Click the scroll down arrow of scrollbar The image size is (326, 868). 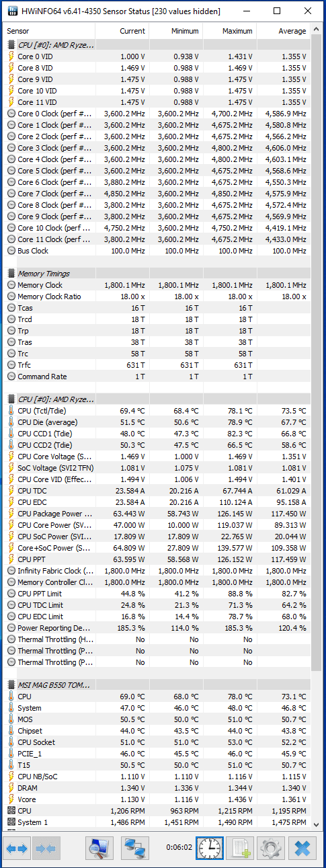[317, 824]
